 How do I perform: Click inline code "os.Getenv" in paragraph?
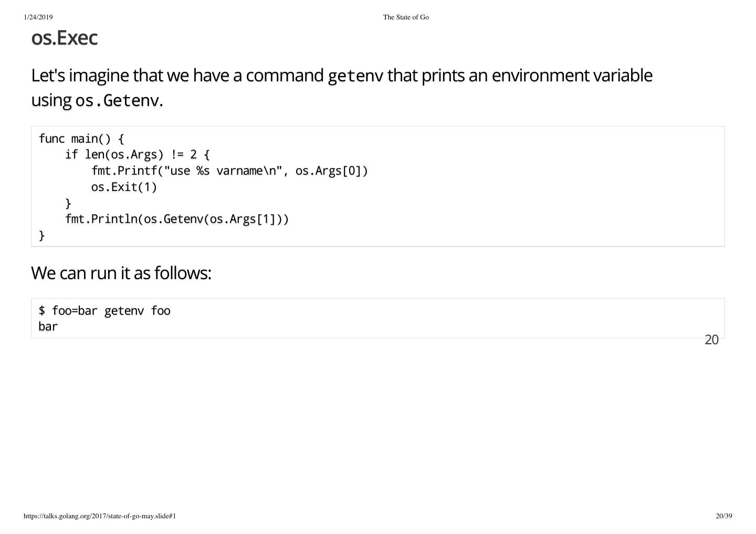[118, 100]
